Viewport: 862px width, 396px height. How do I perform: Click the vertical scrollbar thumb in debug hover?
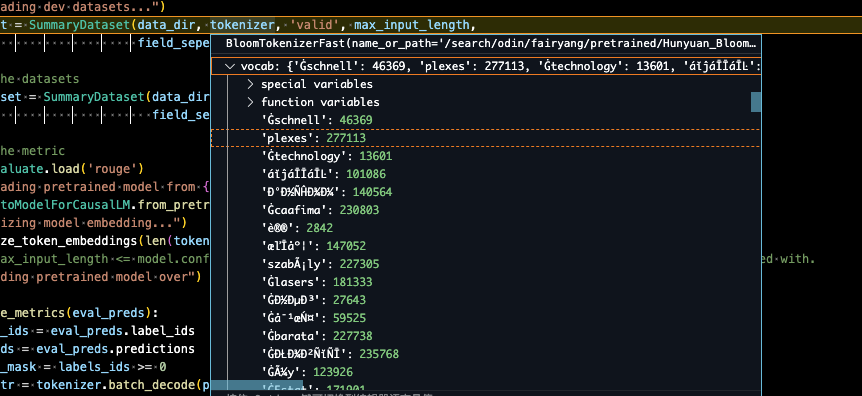756,102
